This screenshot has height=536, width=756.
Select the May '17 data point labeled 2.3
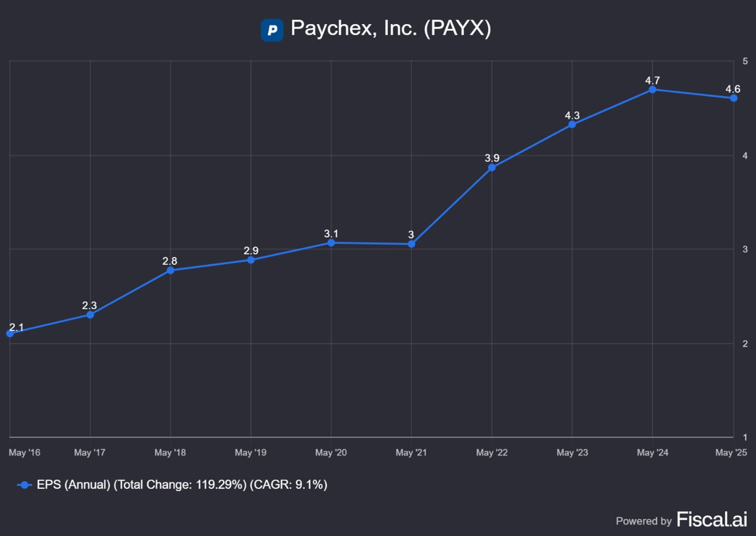(x=90, y=315)
